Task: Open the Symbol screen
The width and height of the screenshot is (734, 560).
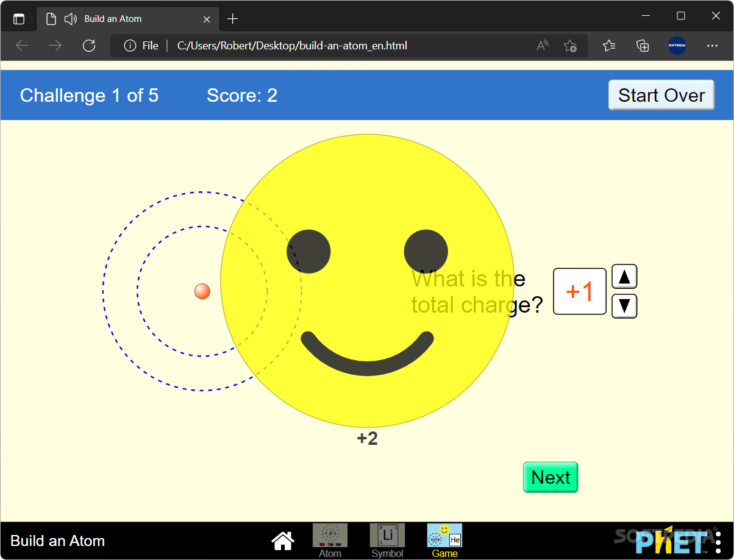Action: coord(387,541)
